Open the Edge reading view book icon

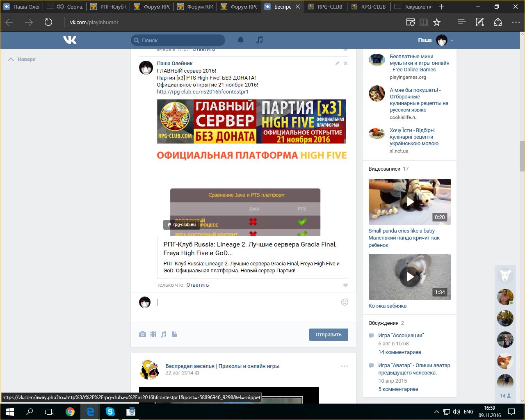tap(424, 22)
